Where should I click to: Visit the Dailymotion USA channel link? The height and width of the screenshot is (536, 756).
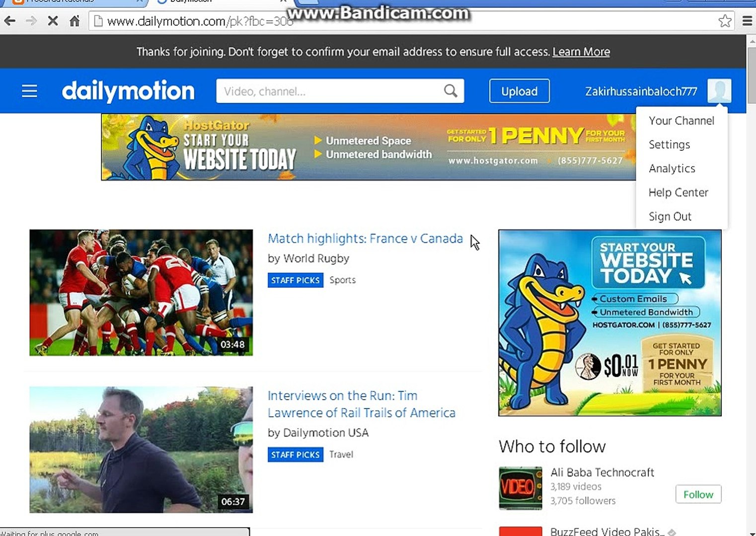pyautogui.click(x=325, y=433)
